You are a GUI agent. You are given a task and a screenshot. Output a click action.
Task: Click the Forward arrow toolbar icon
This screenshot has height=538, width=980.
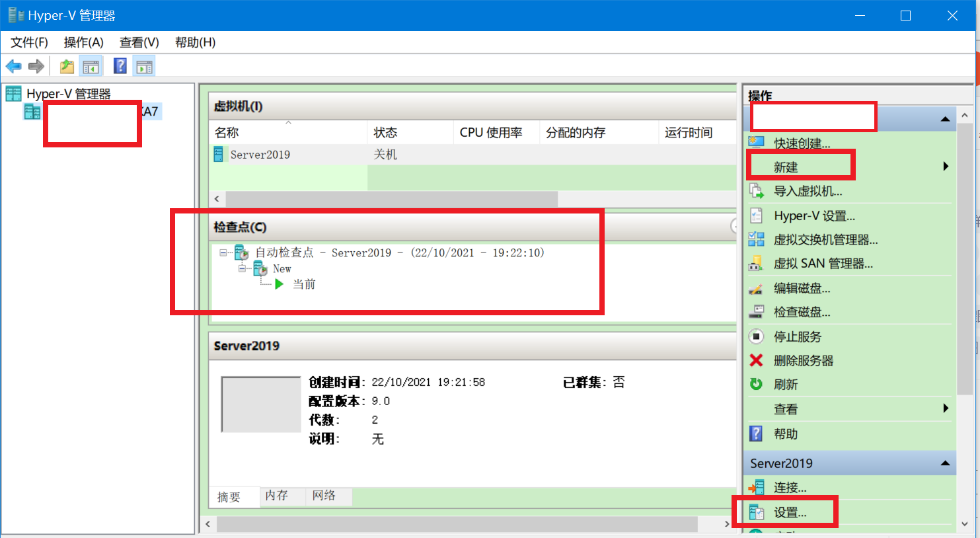pyautogui.click(x=36, y=66)
